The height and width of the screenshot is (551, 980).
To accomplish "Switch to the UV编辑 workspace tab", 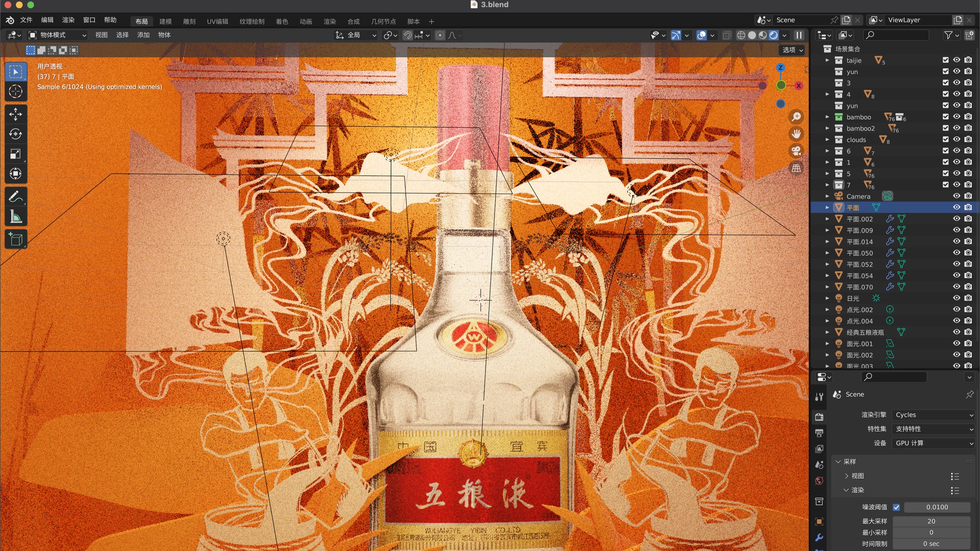I will coord(218,22).
